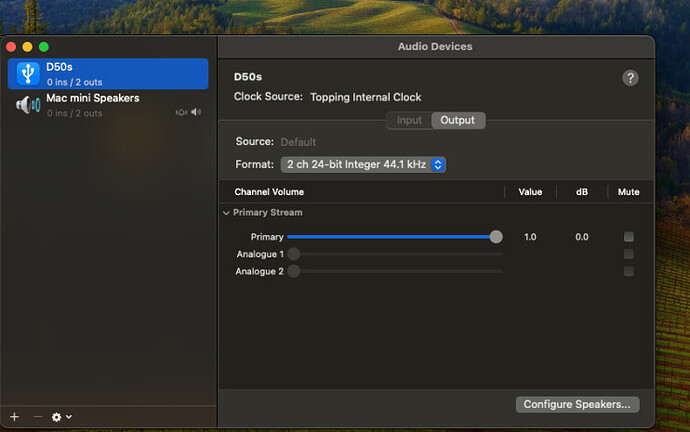The width and height of the screenshot is (690, 432).
Task: Click the D50s heading in detail pane
Action: (x=248, y=77)
